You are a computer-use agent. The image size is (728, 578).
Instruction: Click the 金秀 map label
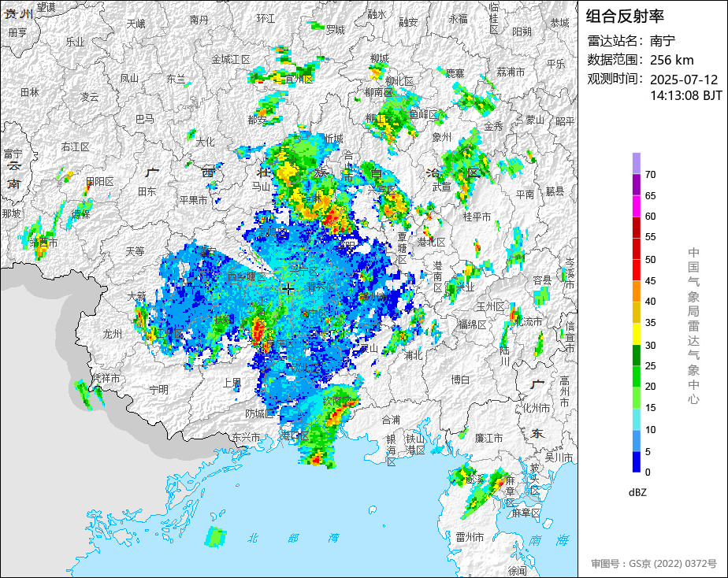(493, 126)
